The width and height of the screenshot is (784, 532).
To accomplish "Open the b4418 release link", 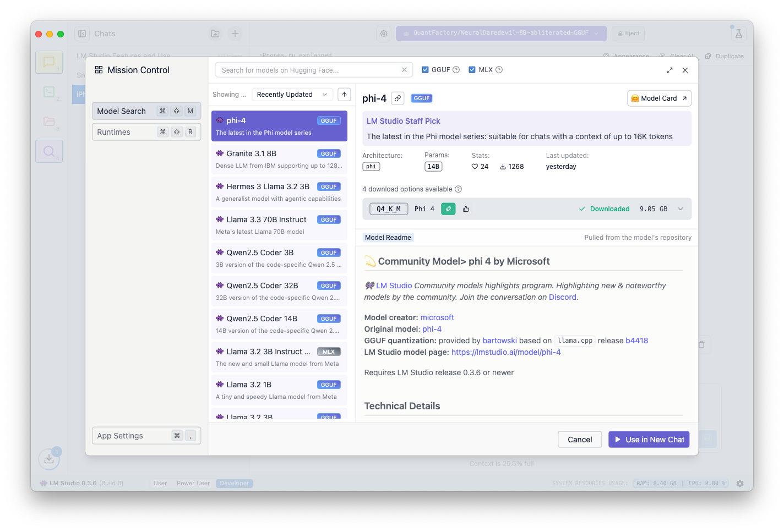I will pyautogui.click(x=637, y=341).
